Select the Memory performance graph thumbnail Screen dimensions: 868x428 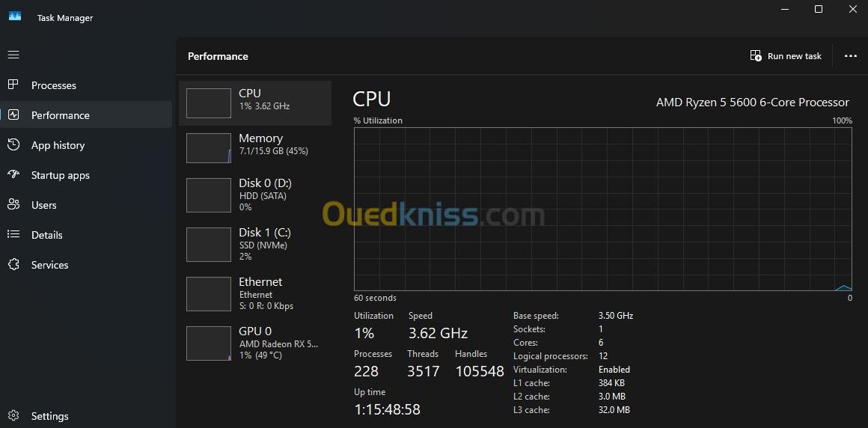click(x=209, y=148)
